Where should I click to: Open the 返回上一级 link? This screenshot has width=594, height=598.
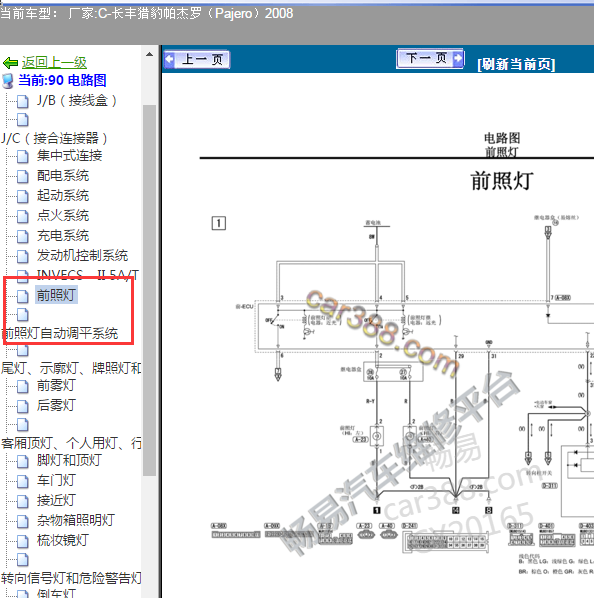54,62
